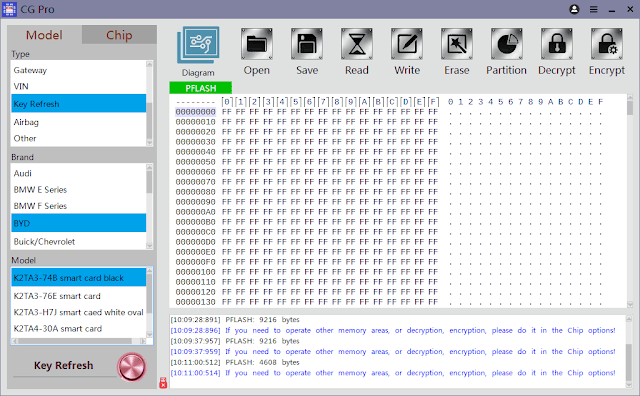The height and width of the screenshot is (396, 640).
Task: Click the Erase icon
Action: coord(457,44)
